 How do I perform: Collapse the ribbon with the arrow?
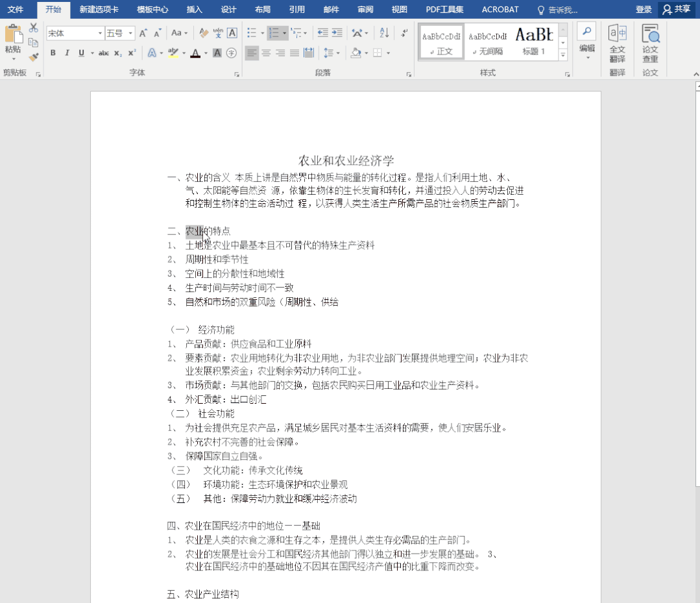[696, 74]
